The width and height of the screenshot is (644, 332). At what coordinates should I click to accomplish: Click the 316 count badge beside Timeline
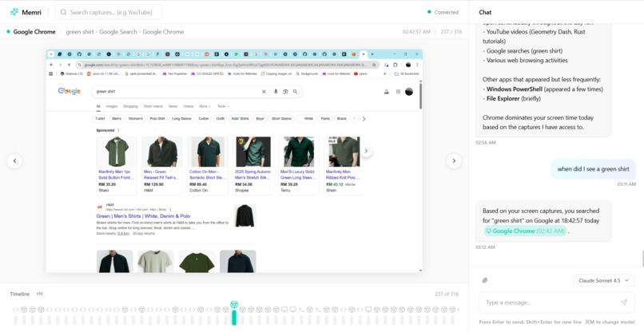[39, 294]
